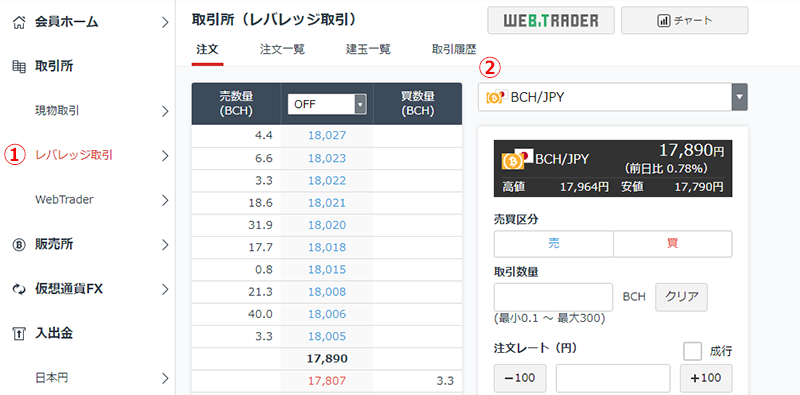The width and height of the screenshot is (800, 395).
Task: Click the circular arrows icon beside 仮想通貨FX
Action: (18, 289)
